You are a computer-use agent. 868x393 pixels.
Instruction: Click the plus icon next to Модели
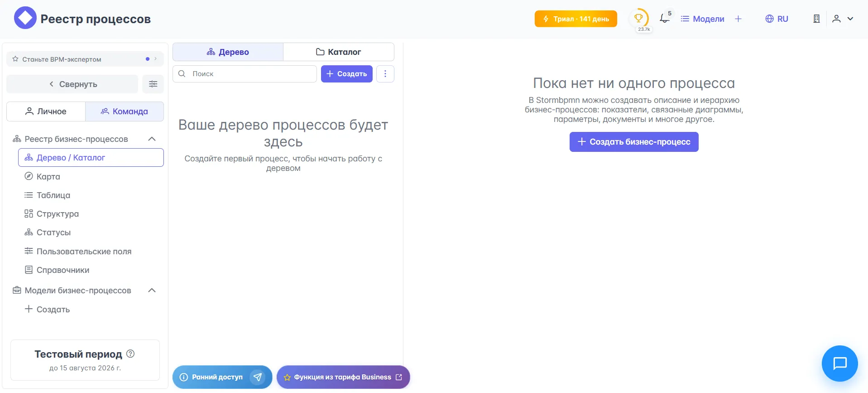tap(738, 19)
